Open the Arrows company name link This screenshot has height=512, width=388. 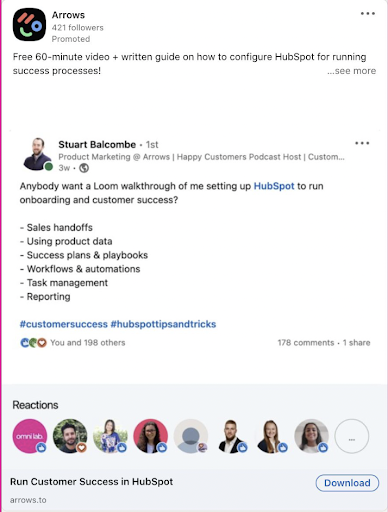(68, 15)
